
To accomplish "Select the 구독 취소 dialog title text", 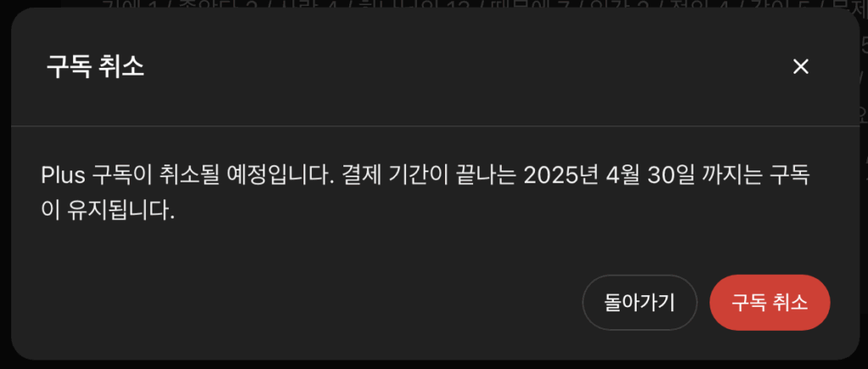I will 95,67.
